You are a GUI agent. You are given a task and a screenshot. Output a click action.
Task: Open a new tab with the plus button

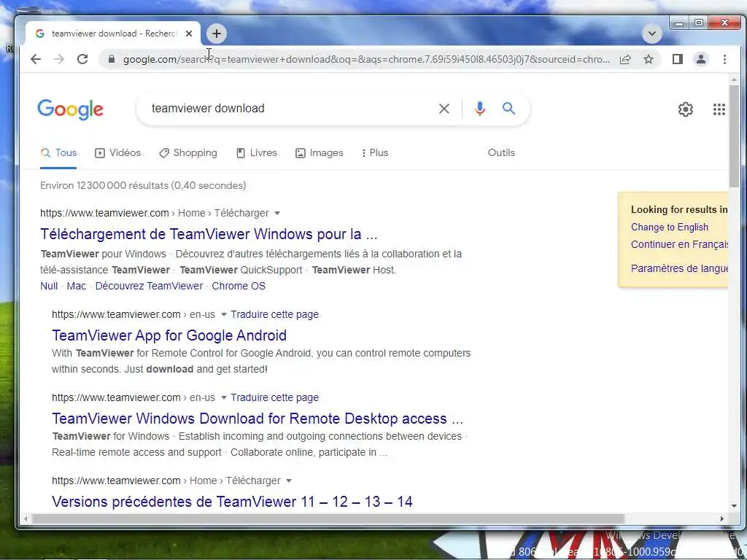click(217, 34)
